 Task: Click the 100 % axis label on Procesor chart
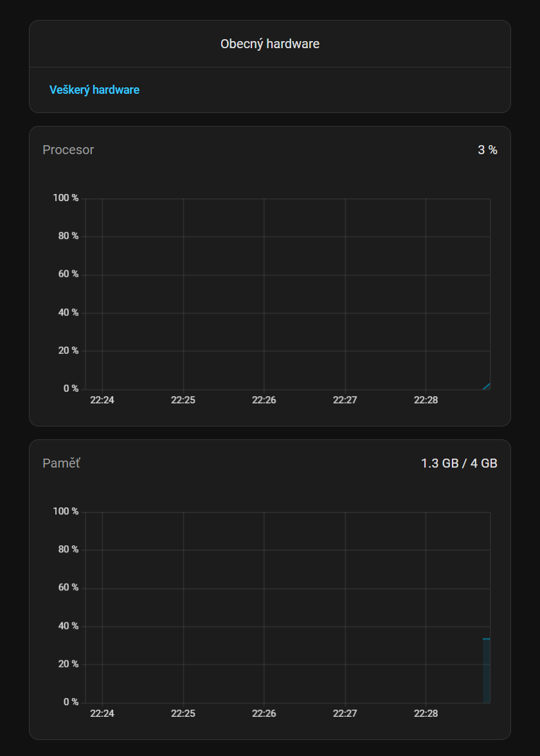(66, 198)
